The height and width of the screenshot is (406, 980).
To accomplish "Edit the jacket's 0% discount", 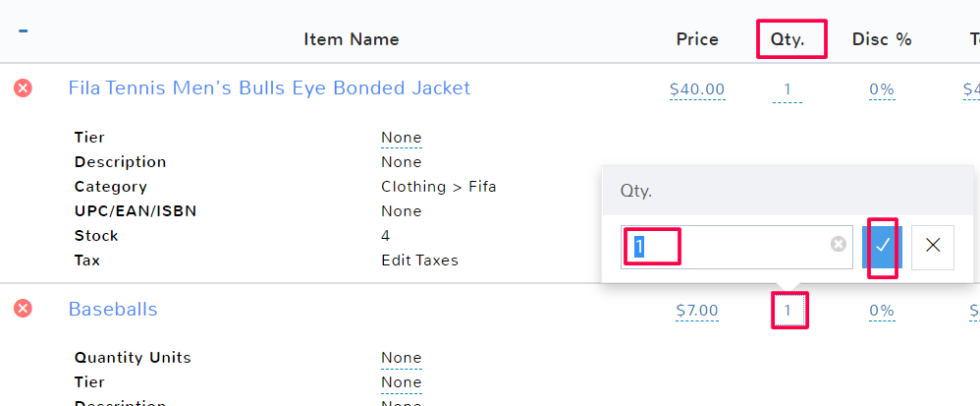I will (882, 90).
